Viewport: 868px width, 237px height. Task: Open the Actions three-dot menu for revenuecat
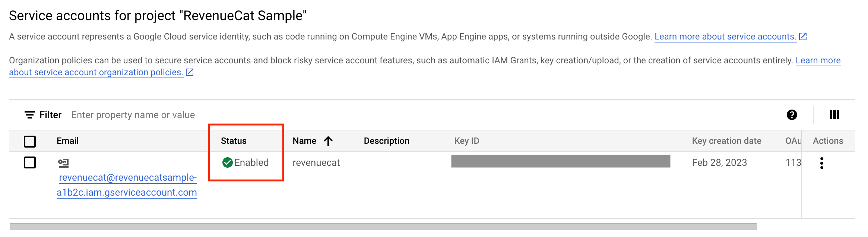pos(822,162)
